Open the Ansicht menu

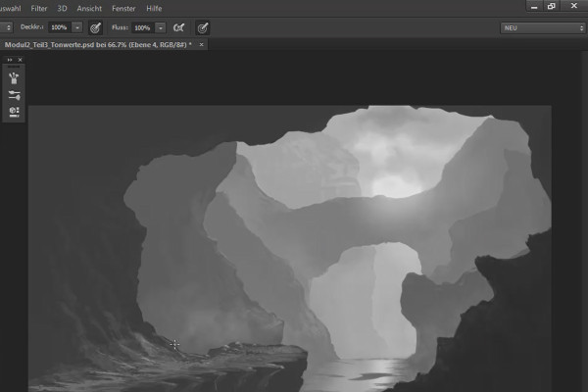tap(89, 8)
